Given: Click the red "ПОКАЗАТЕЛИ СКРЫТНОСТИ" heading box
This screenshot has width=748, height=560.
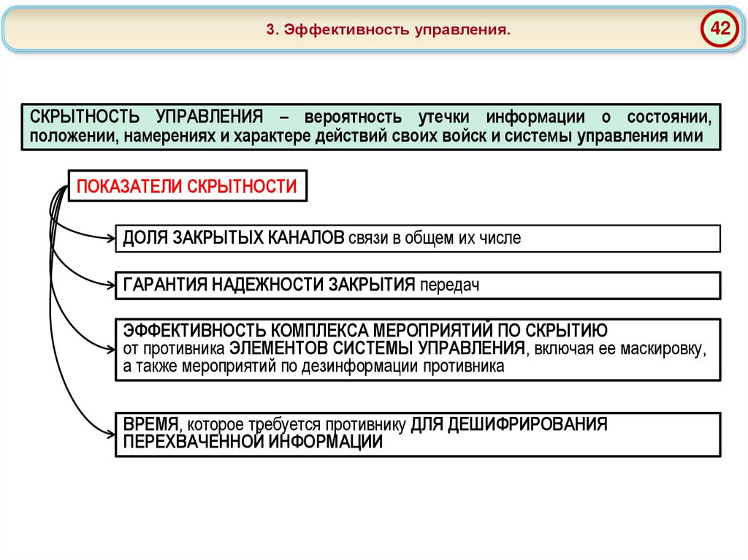Looking at the screenshot, I should (x=188, y=185).
